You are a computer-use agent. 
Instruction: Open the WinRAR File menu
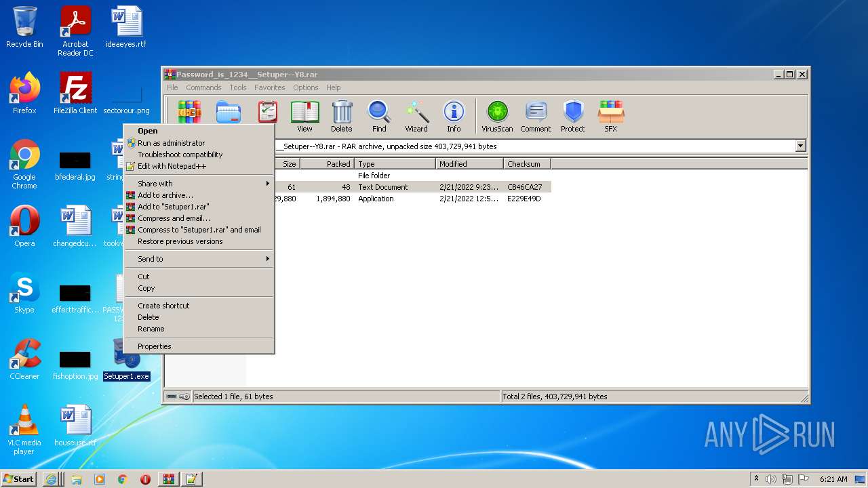[x=172, y=87]
